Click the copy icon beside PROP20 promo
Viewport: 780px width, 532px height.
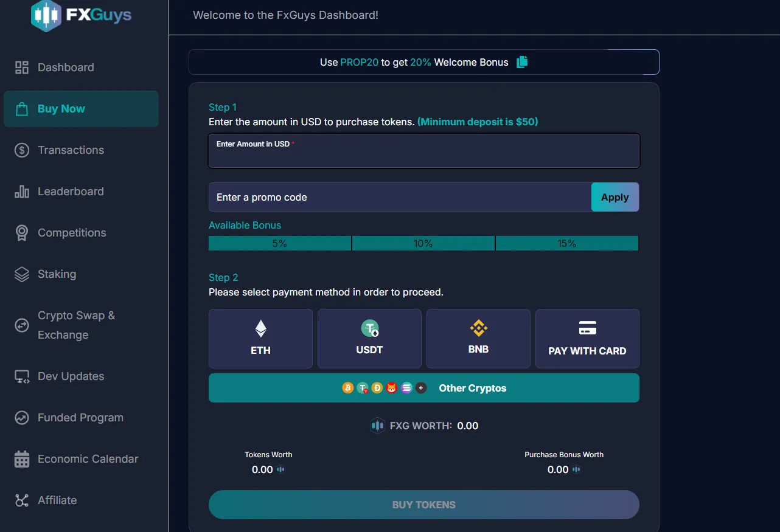coord(522,62)
